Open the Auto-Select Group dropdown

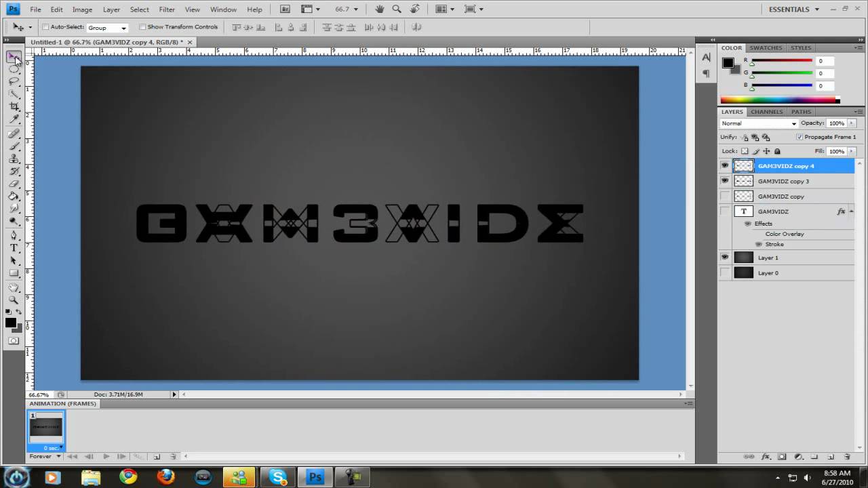106,28
